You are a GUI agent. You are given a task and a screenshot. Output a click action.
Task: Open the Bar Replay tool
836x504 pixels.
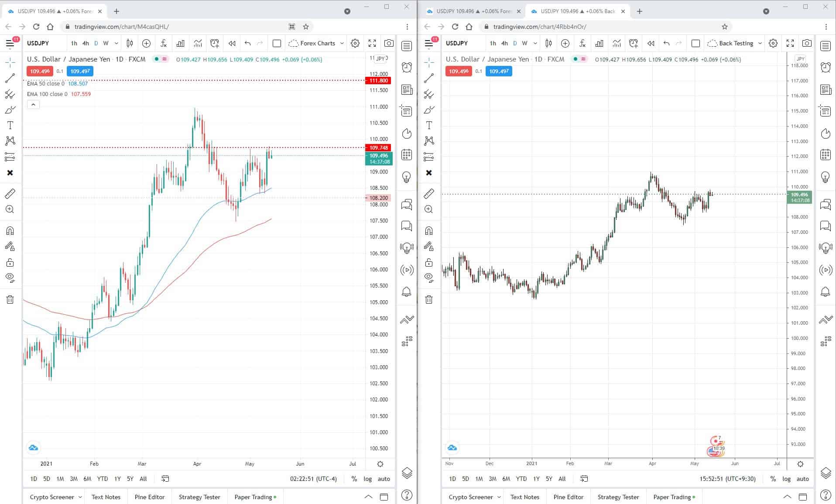[232, 43]
